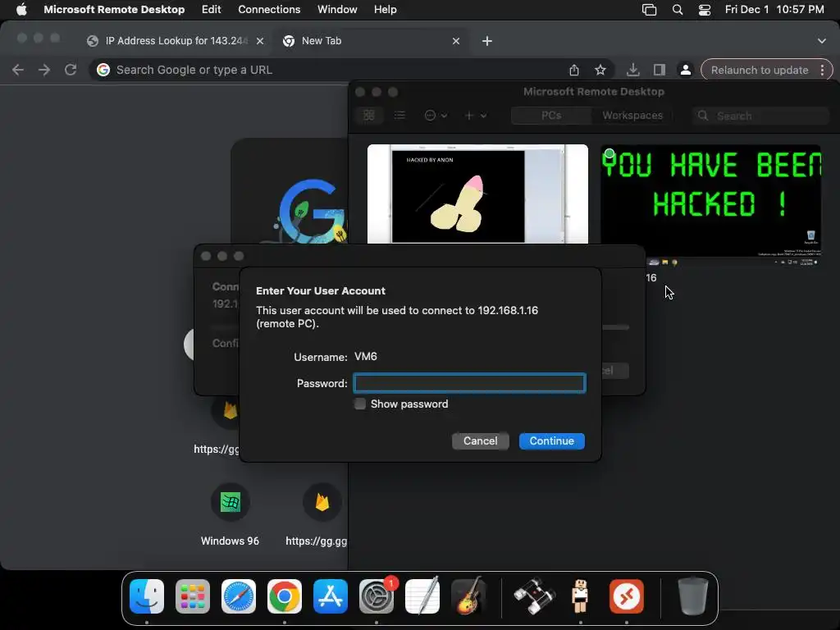Viewport: 840px width, 630px height.
Task: Open GarageBand from the Dock
Action: coord(468,596)
